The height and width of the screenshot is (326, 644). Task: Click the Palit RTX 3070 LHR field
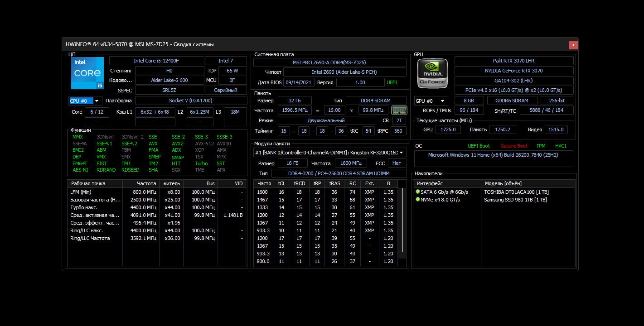pos(513,61)
